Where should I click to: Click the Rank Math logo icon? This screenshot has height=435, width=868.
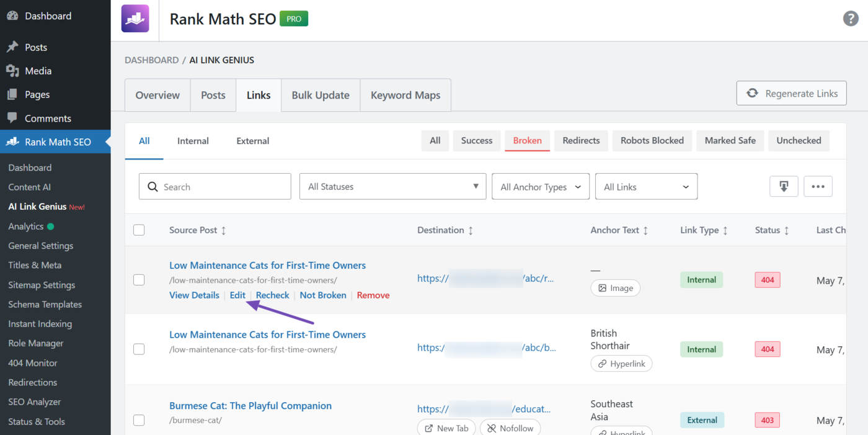(x=135, y=19)
